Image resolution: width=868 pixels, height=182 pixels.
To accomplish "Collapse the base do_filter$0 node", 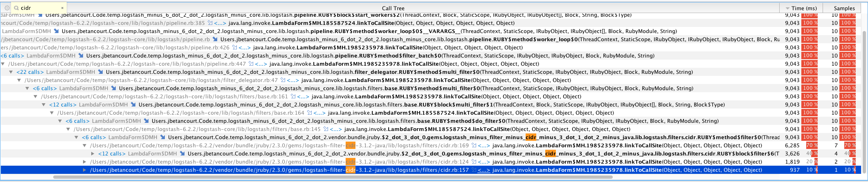I will pyautogui.click(x=60, y=121).
